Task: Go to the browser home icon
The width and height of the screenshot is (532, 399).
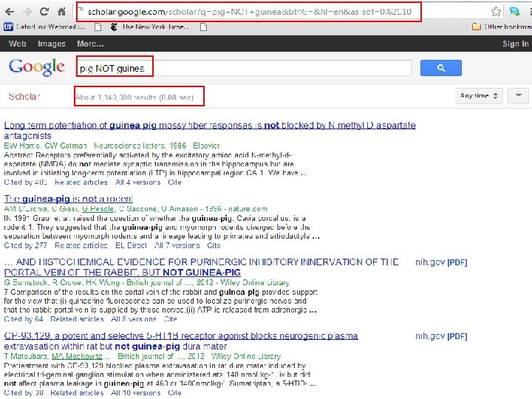Action: pos(61,12)
